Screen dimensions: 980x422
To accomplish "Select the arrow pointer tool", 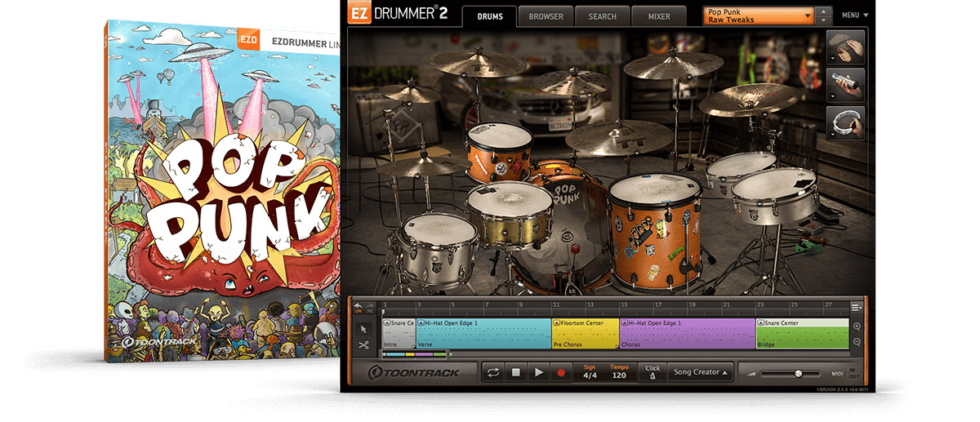I will tap(364, 329).
